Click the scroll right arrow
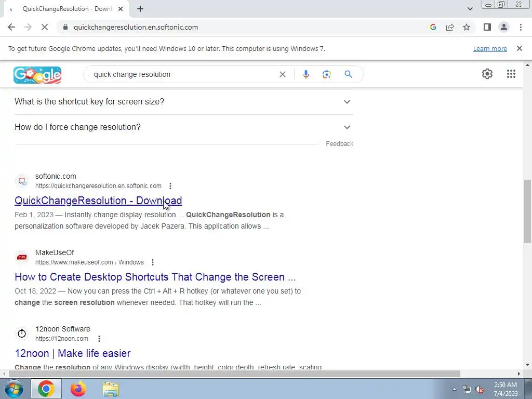 519,374
